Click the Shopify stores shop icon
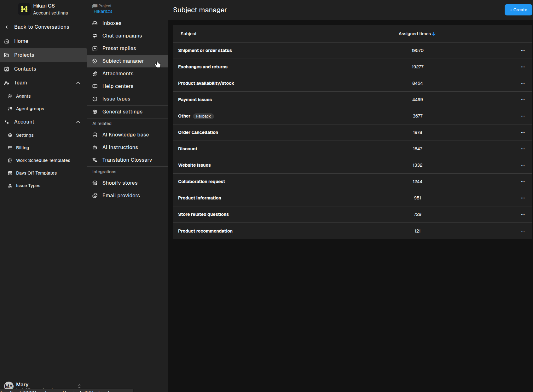This screenshot has height=392, width=533. (95, 183)
